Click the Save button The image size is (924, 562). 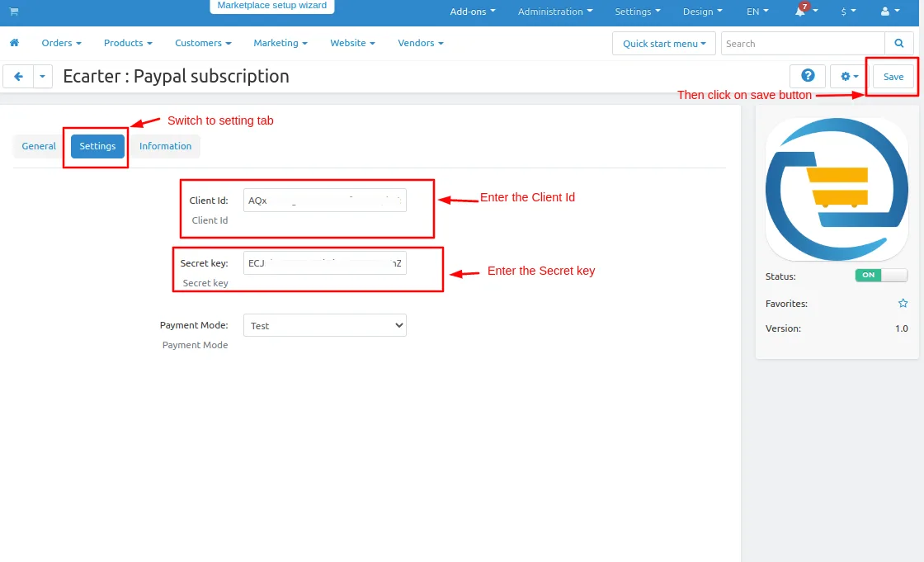point(893,77)
